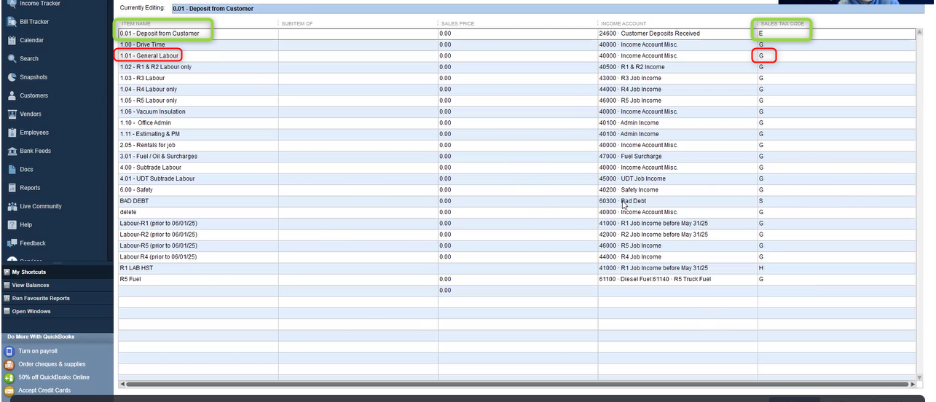Image resolution: width=936 pixels, height=402 pixels.
Task: Click the horizontal scrollbar under the table
Action: (x=517, y=385)
